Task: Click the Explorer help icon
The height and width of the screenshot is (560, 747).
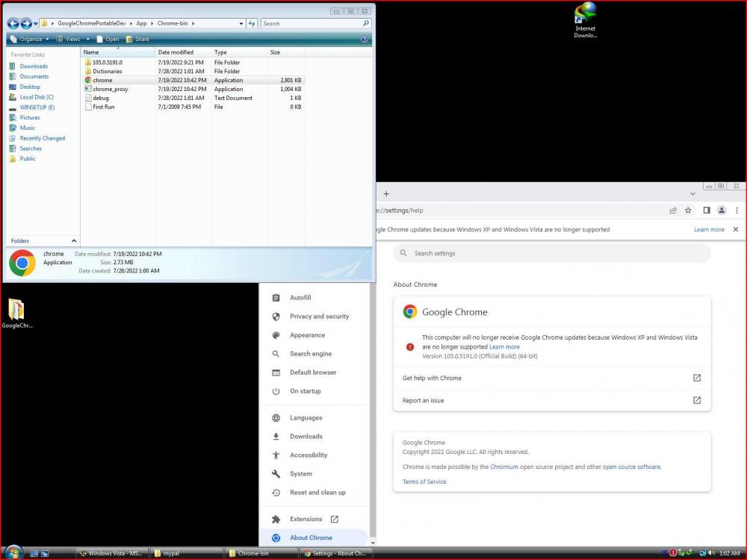Action: click(365, 39)
